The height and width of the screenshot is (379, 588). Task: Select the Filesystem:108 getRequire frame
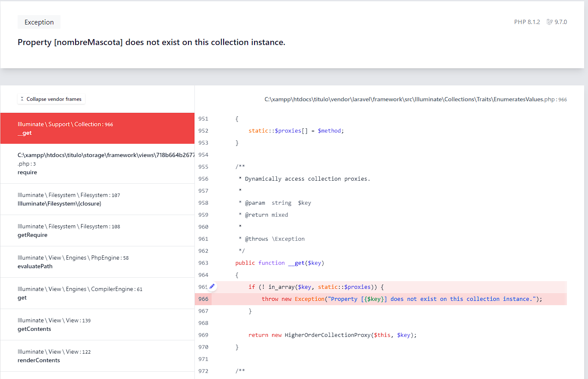click(x=97, y=230)
